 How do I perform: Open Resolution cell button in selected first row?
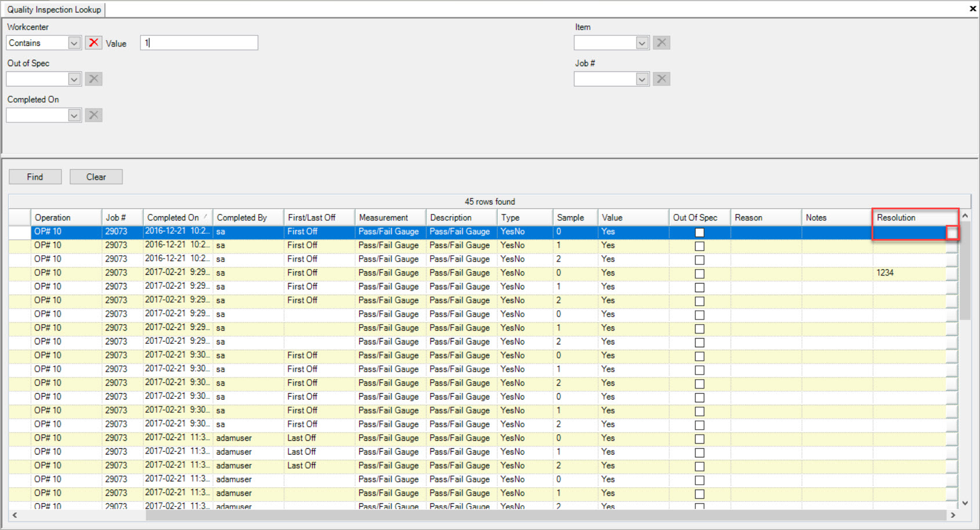[x=952, y=232]
